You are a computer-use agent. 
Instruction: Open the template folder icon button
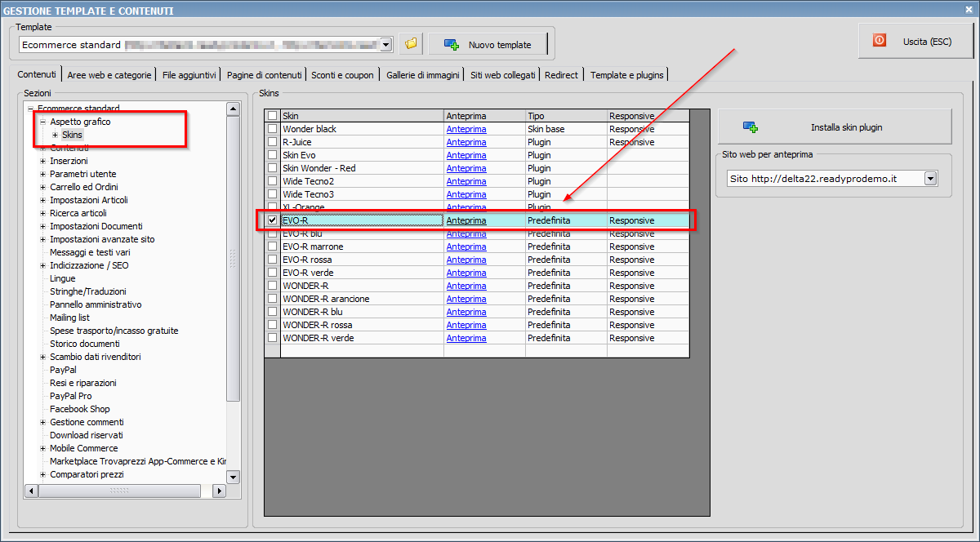pos(411,44)
